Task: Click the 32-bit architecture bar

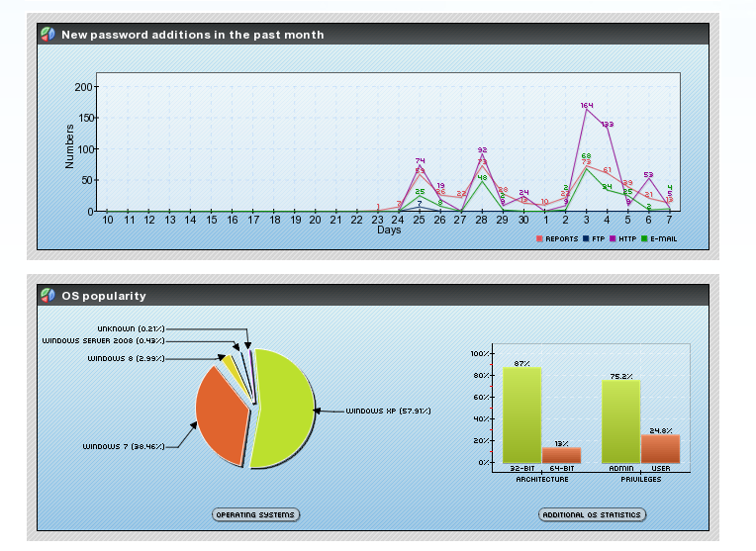Action: (522, 415)
